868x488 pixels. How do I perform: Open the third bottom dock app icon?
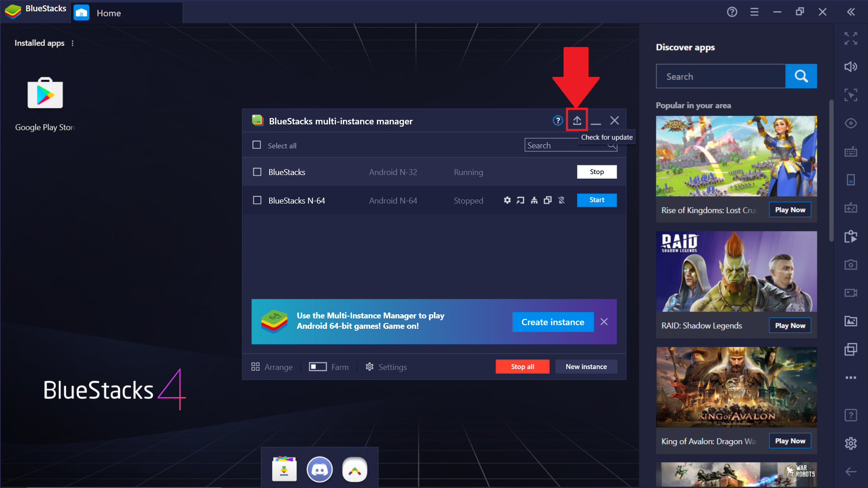pyautogui.click(x=355, y=469)
